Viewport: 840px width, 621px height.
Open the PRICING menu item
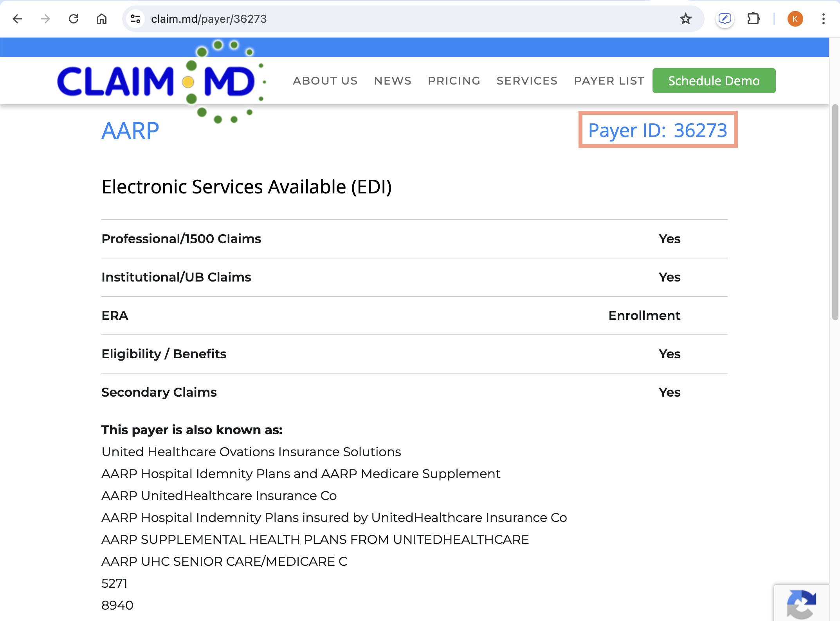click(454, 81)
